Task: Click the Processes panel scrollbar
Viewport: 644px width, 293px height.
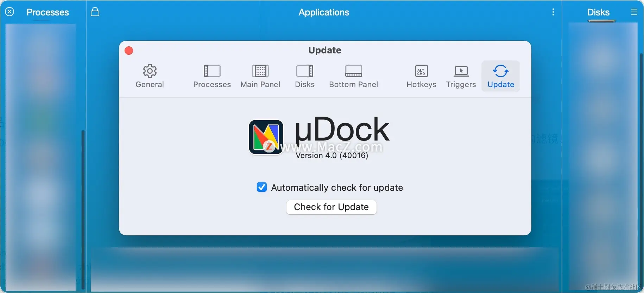Action: tap(83, 209)
